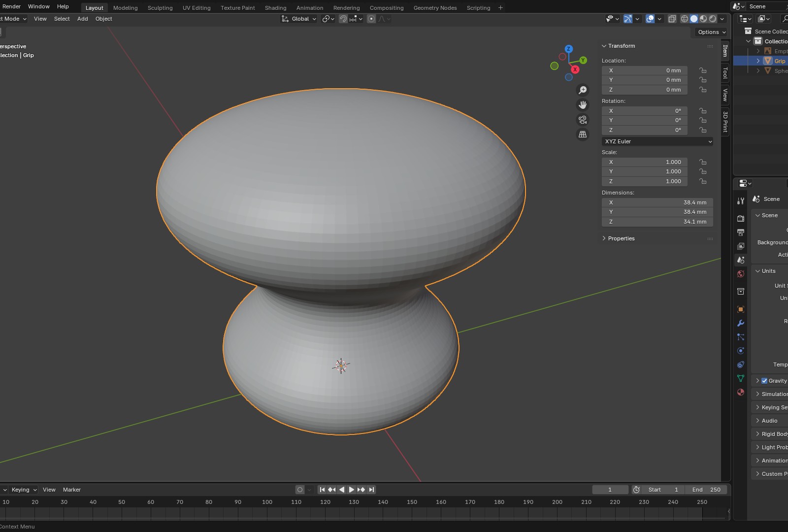Image resolution: width=788 pixels, height=532 pixels.
Task: Click the Dimensions Z value field
Action: point(657,222)
